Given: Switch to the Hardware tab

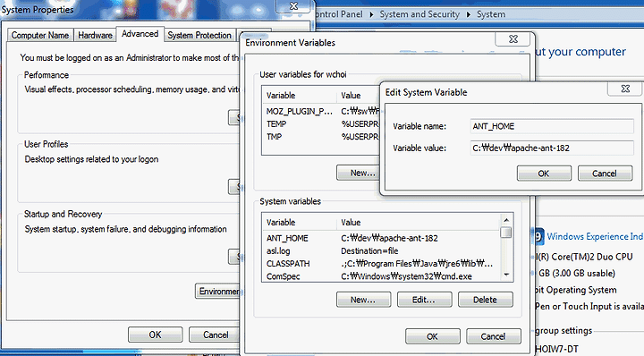Looking at the screenshot, I should [95, 35].
